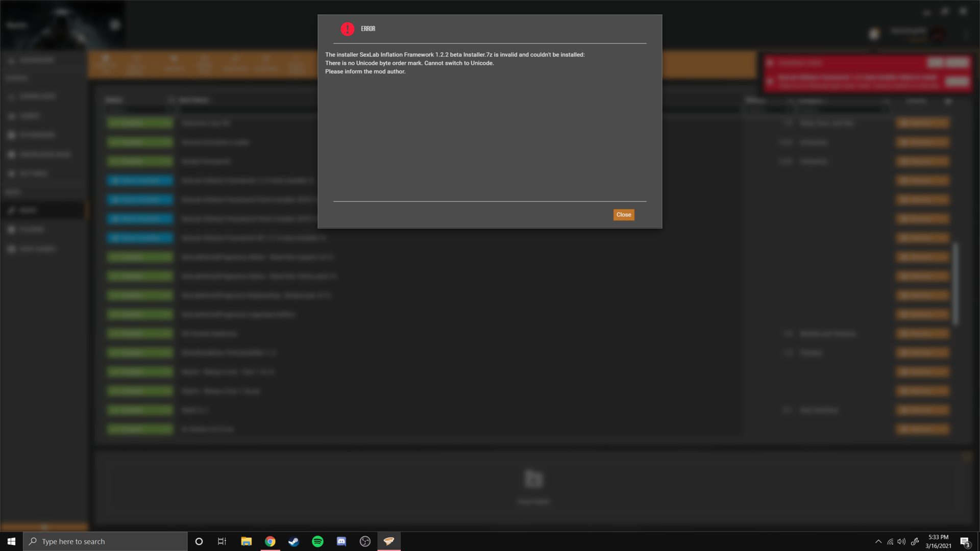
Task: Click the pen tray icon beside volume
Action: coord(915,542)
